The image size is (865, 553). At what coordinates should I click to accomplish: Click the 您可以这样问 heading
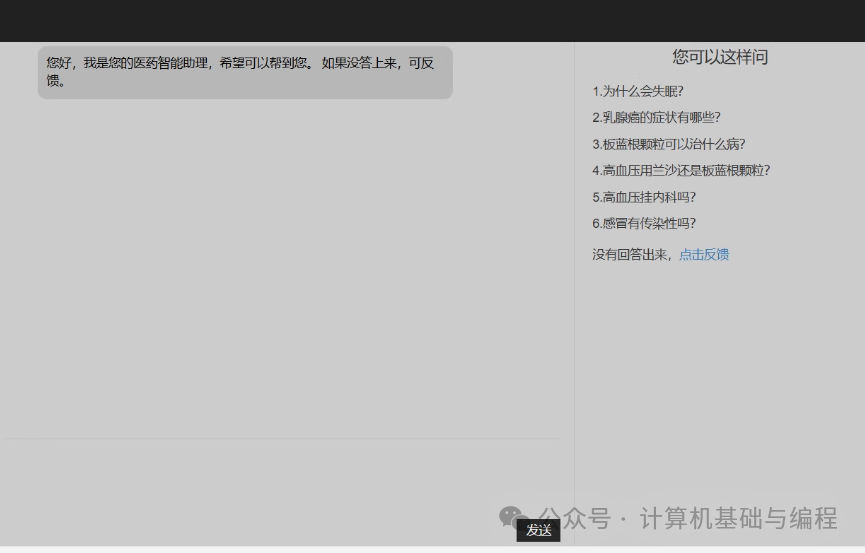pos(720,57)
